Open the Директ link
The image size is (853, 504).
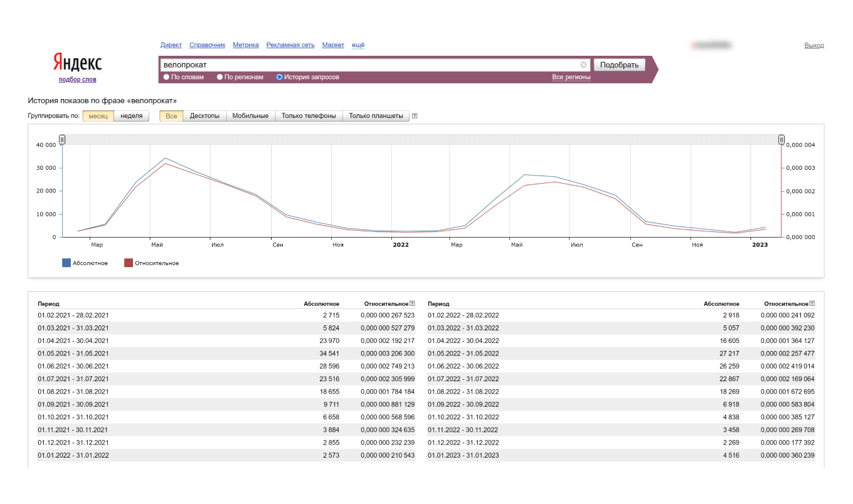tap(171, 45)
